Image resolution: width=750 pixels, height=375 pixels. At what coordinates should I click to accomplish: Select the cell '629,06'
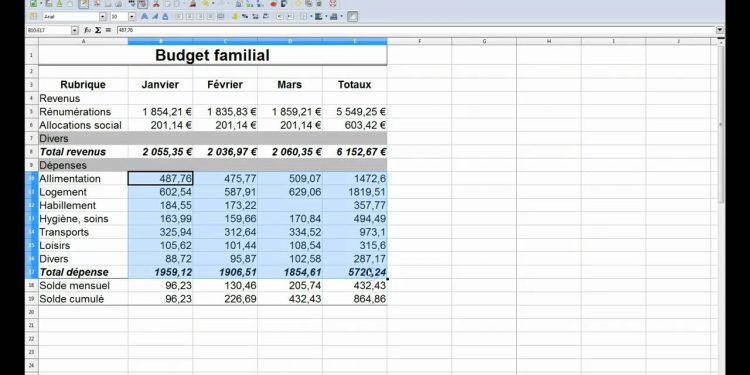pos(290,192)
